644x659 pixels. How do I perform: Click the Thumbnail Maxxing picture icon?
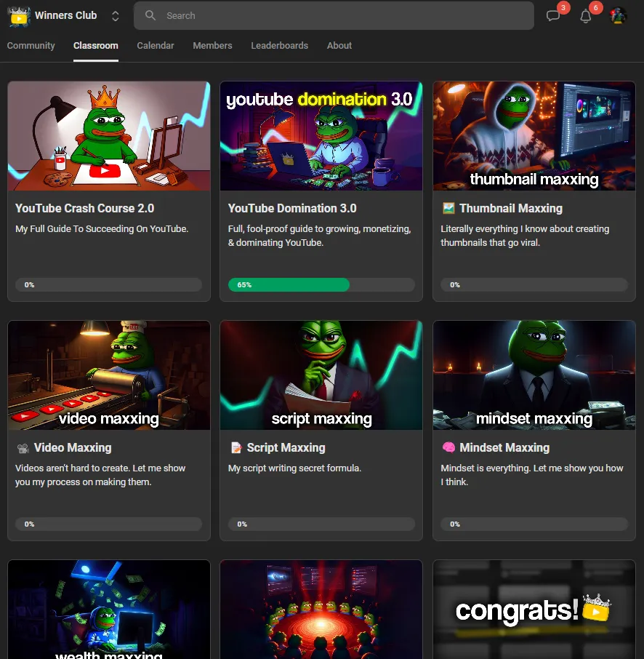pos(448,208)
